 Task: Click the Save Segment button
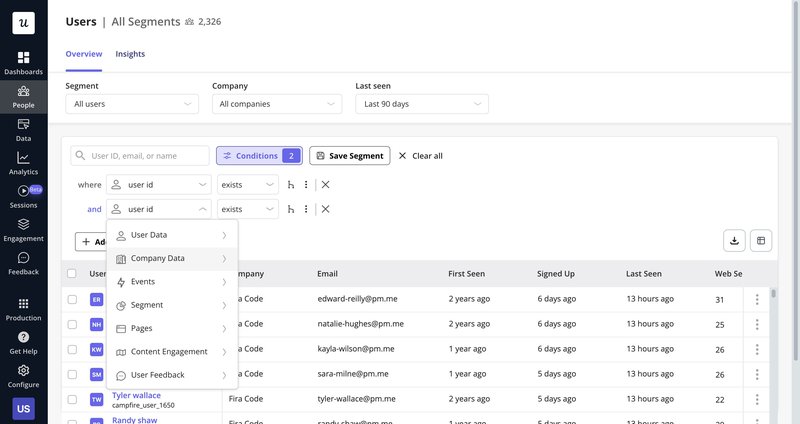click(349, 156)
